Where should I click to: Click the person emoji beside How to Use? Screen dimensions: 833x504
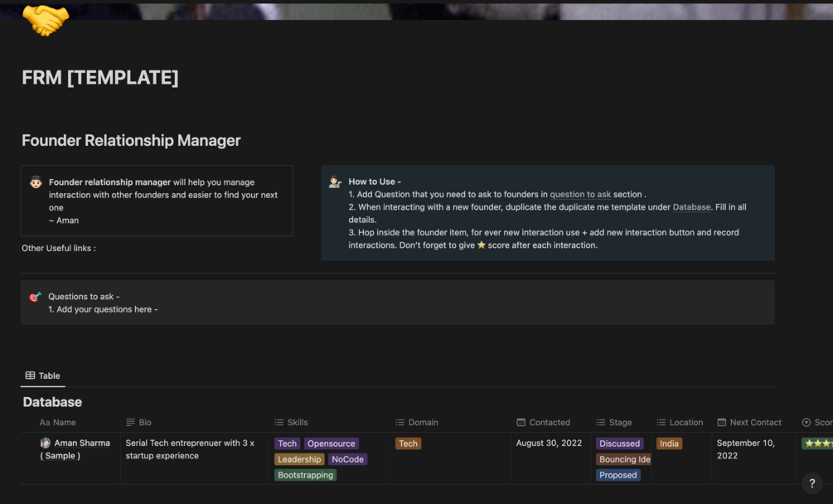tap(335, 182)
